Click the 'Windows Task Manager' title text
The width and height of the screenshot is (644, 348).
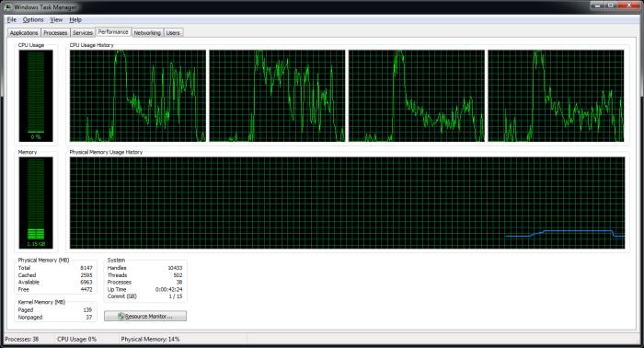click(x=45, y=7)
